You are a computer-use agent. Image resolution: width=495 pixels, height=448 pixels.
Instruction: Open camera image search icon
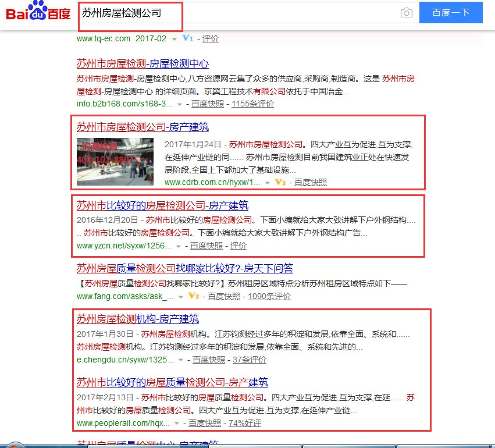[x=406, y=13]
